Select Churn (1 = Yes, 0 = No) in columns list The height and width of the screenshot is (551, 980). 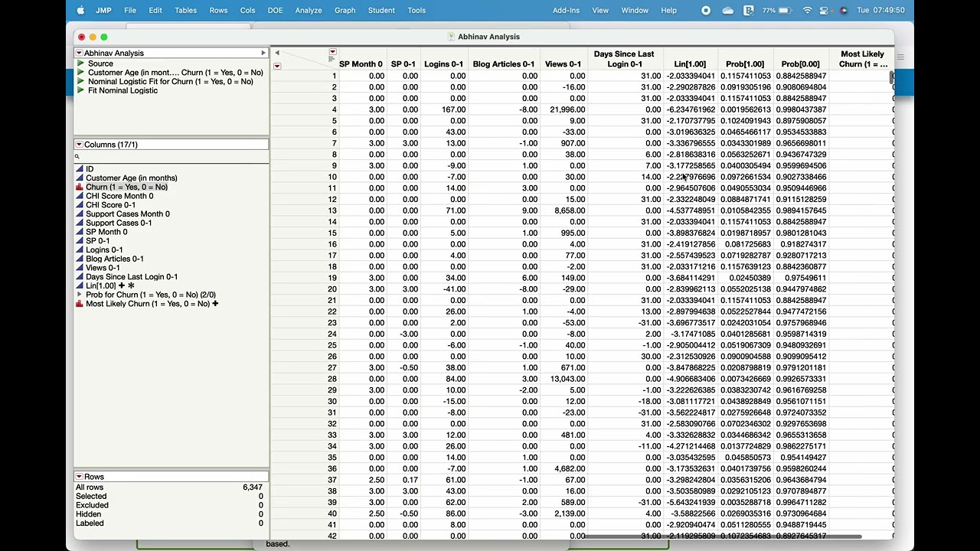coord(126,187)
